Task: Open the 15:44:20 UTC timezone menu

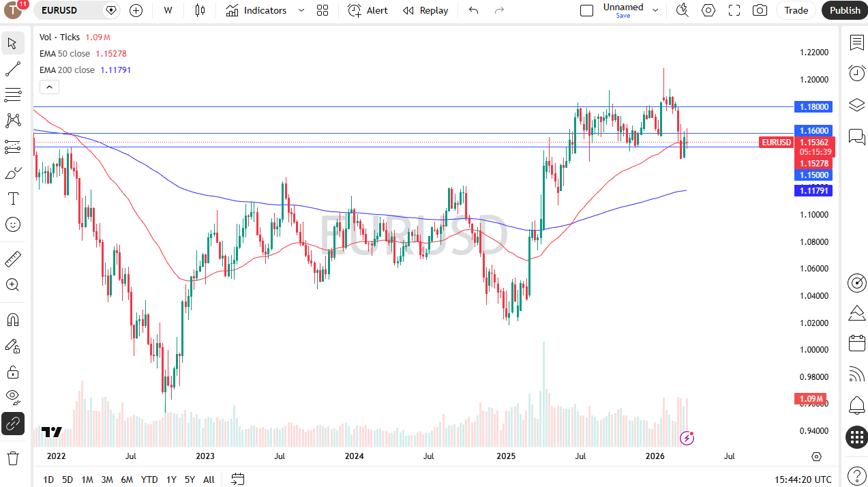Action: coord(803,479)
